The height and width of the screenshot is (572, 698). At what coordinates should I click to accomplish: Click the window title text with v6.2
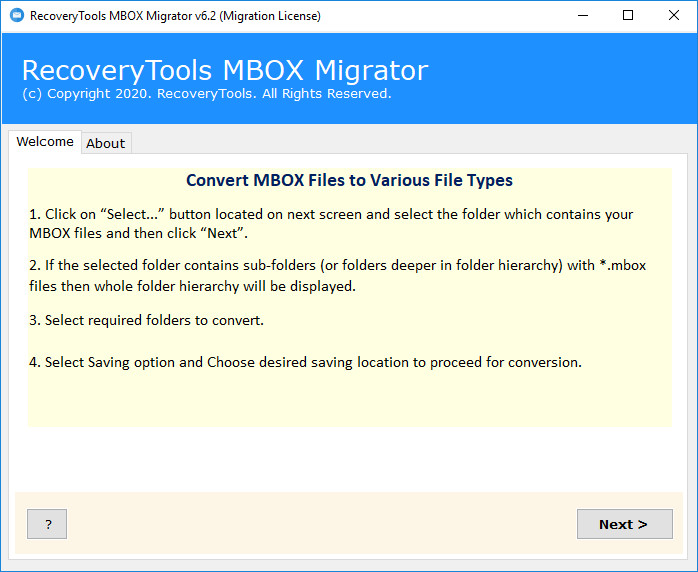pos(175,16)
